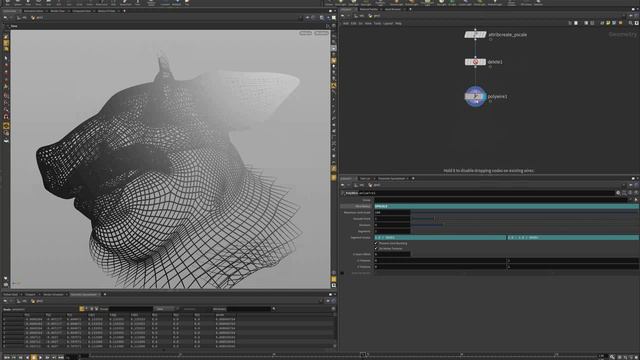Click the Wire Radius value field

[507, 206]
